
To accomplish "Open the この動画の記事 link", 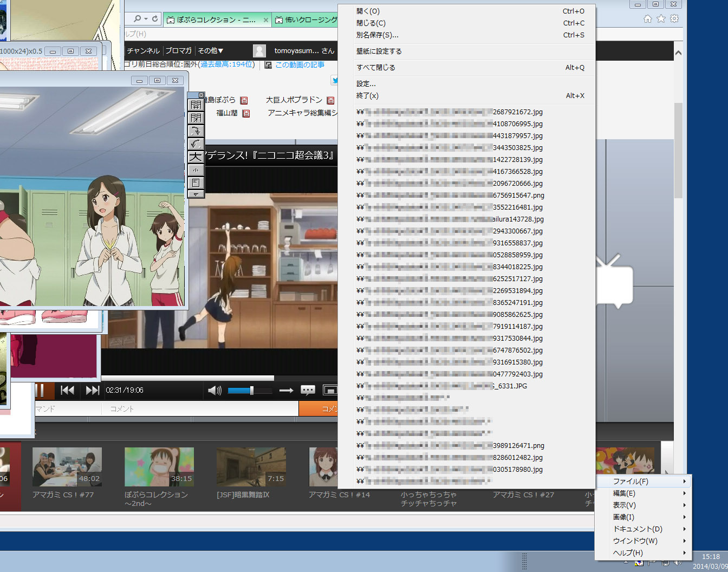I will click(300, 64).
